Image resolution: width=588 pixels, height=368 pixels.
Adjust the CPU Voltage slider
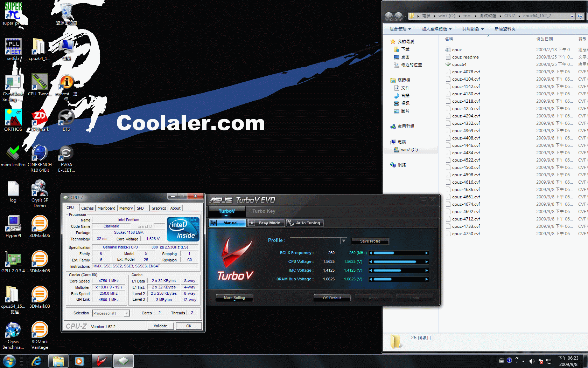point(399,262)
